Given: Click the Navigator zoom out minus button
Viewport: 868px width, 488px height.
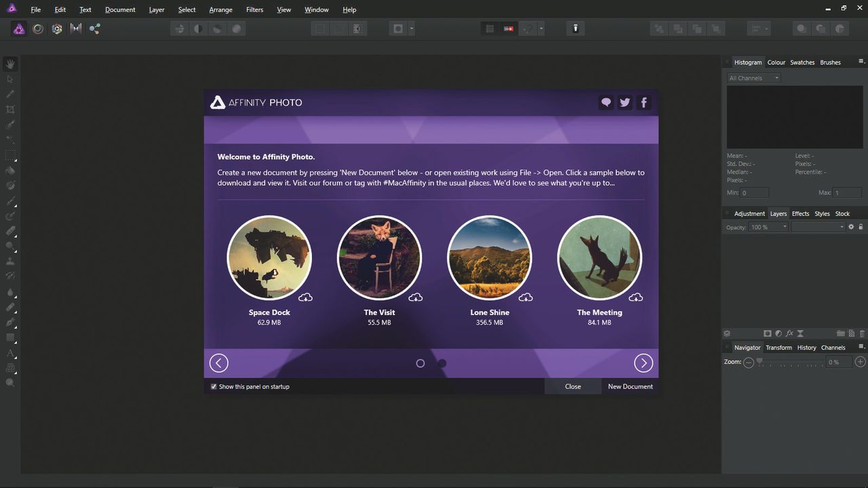Looking at the screenshot, I should point(749,362).
